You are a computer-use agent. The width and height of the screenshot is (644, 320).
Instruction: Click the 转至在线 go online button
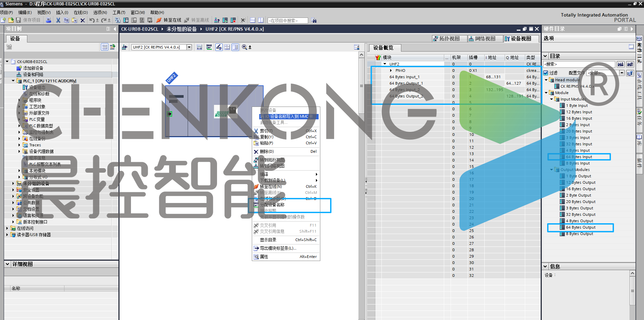click(169, 20)
